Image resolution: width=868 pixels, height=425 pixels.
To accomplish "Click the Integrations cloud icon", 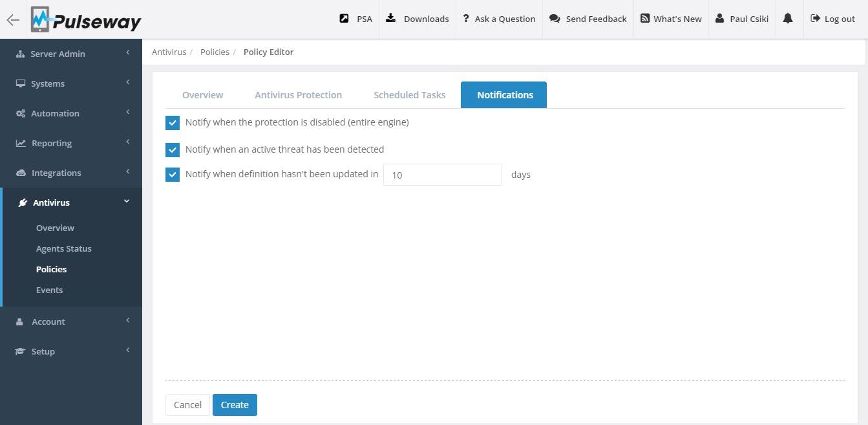I will [21, 173].
